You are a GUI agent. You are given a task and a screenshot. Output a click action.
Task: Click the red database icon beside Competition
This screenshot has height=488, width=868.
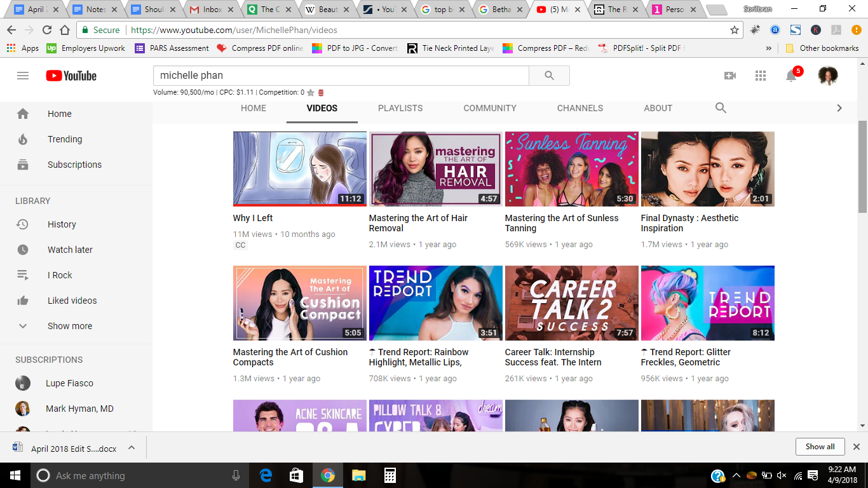[x=321, y=93]
